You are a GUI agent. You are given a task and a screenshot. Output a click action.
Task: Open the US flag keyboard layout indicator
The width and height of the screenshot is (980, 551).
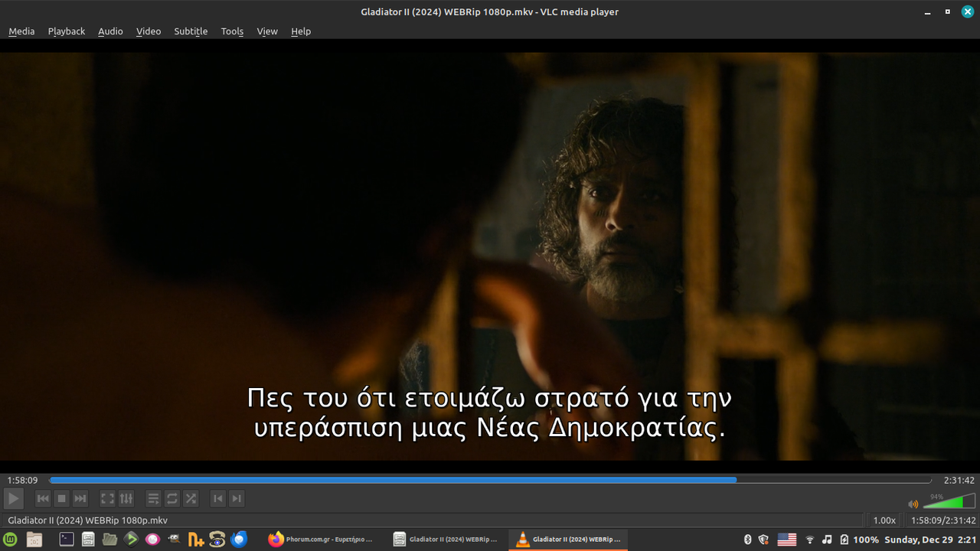pyautogui.click(x=787, y=540)
